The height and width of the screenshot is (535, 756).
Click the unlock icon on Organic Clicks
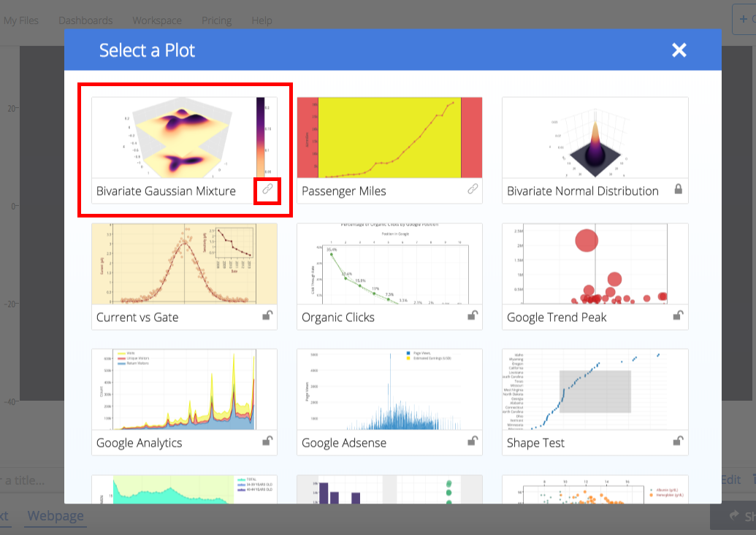(x=473, y=315)
